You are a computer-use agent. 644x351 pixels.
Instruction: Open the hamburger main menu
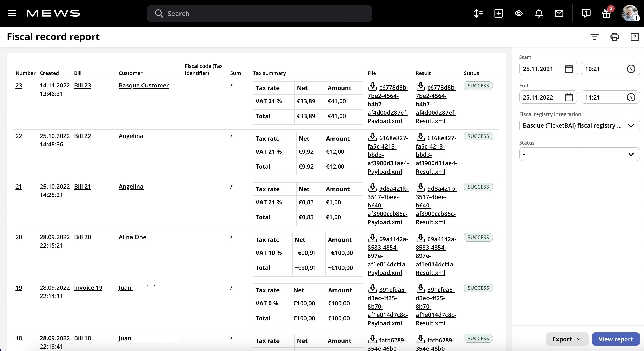[x=12, y=13]
